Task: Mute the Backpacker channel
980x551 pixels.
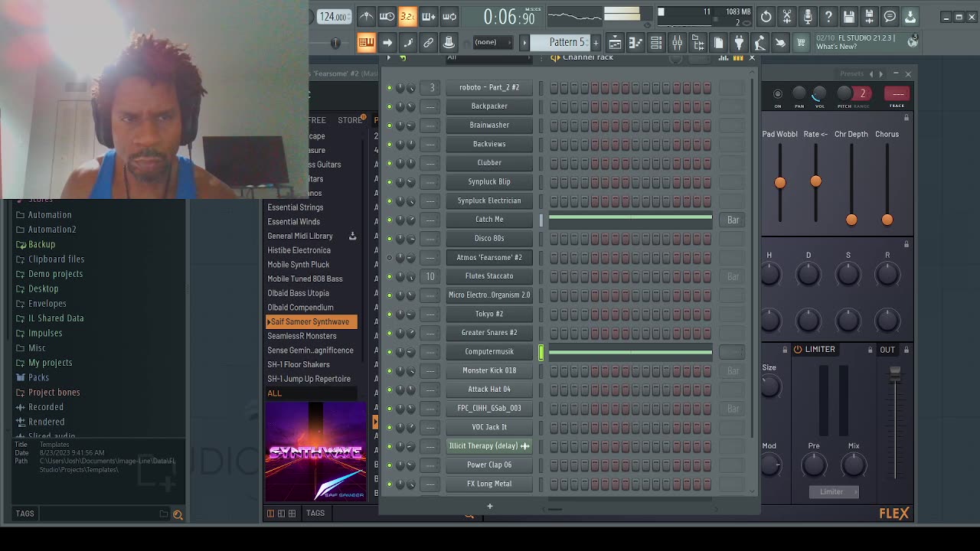Action: click(x=389, y=106)
